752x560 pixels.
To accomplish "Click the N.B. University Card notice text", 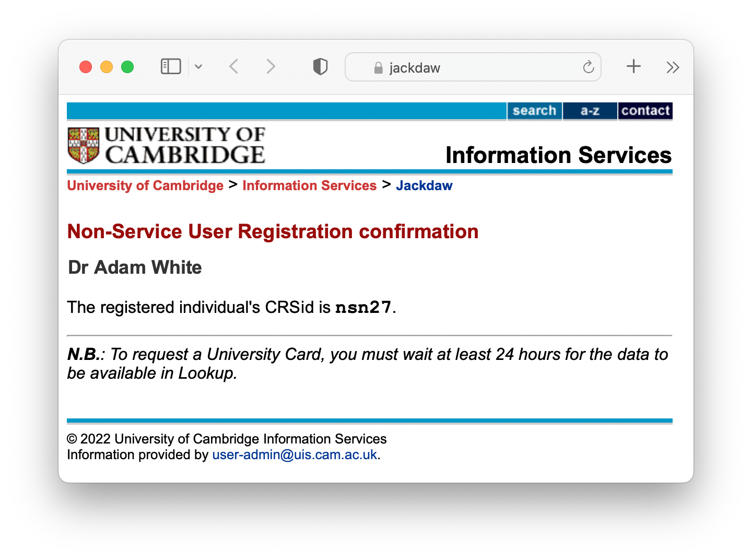I will click(368, 364).
